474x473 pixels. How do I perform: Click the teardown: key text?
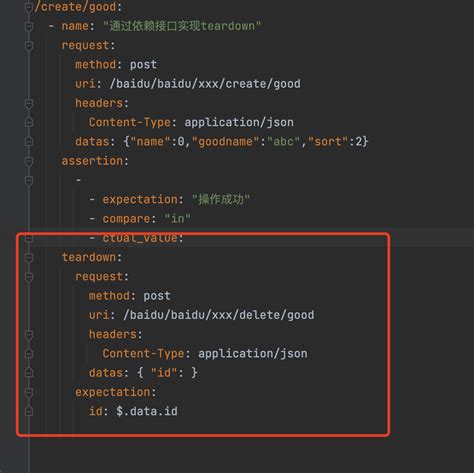point(92,257)
